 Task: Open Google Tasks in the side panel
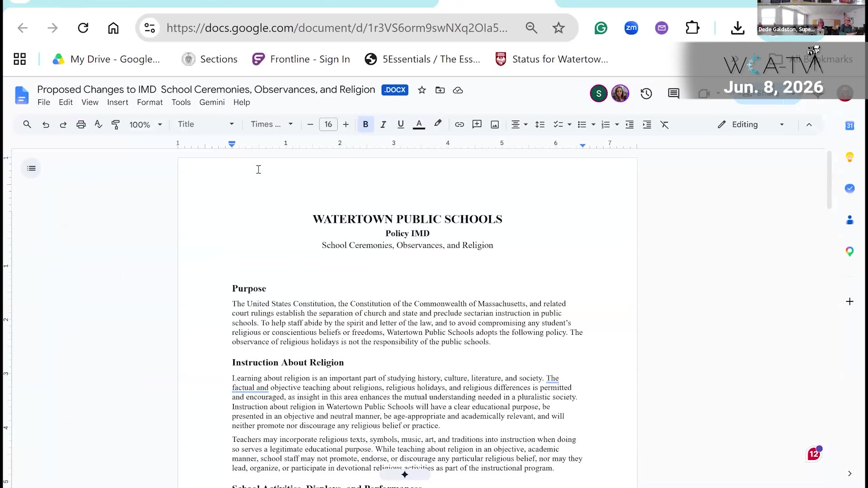(850, 188)
